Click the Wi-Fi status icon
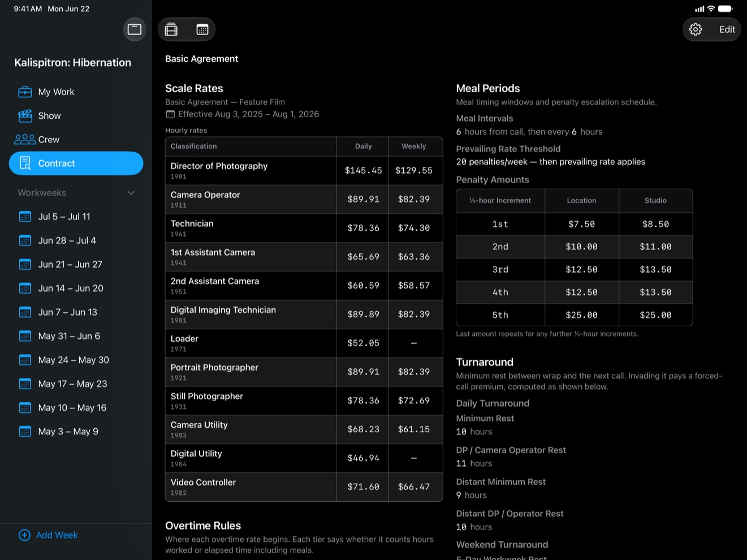The width and height of the screenshot is (747, 560). tap(711, 8)
